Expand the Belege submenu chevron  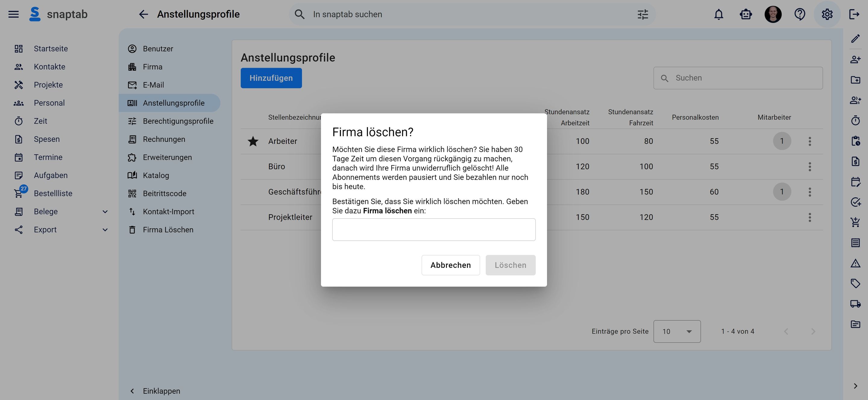pos(105,211)
